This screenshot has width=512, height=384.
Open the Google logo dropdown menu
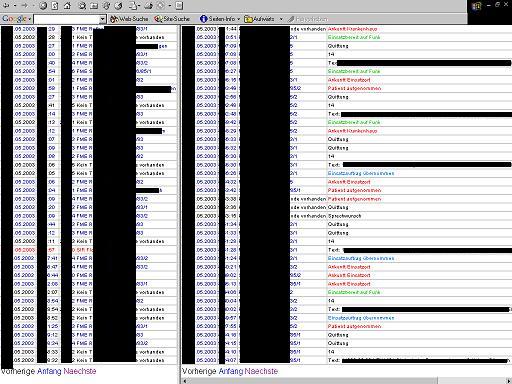pyautogui.click(x=30, y=19)
